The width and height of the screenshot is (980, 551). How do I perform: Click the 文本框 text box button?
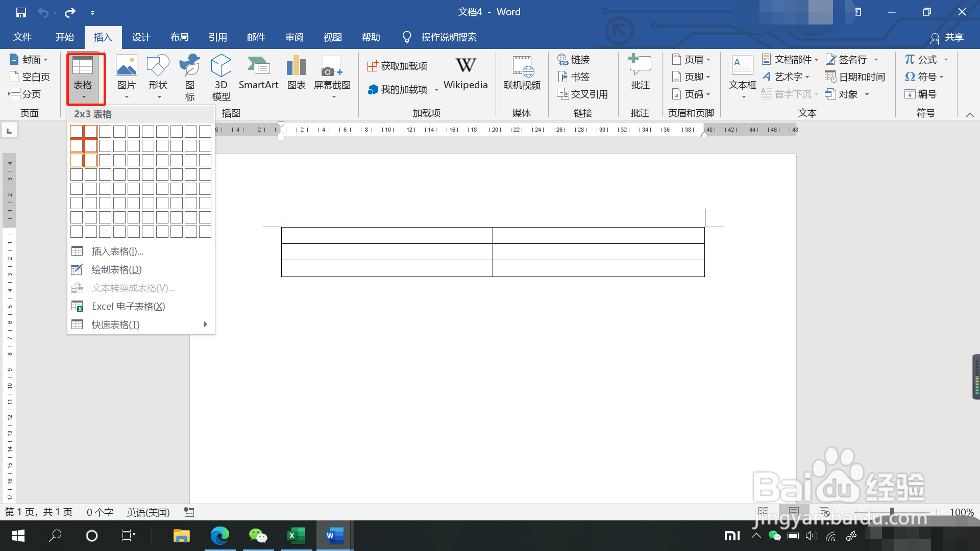(742, 78)
